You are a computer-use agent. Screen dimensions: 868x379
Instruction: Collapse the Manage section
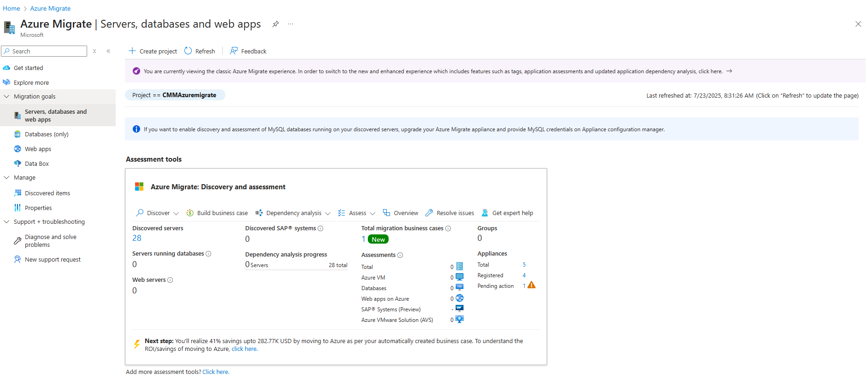pyautogui.click(x=6, y=177)
